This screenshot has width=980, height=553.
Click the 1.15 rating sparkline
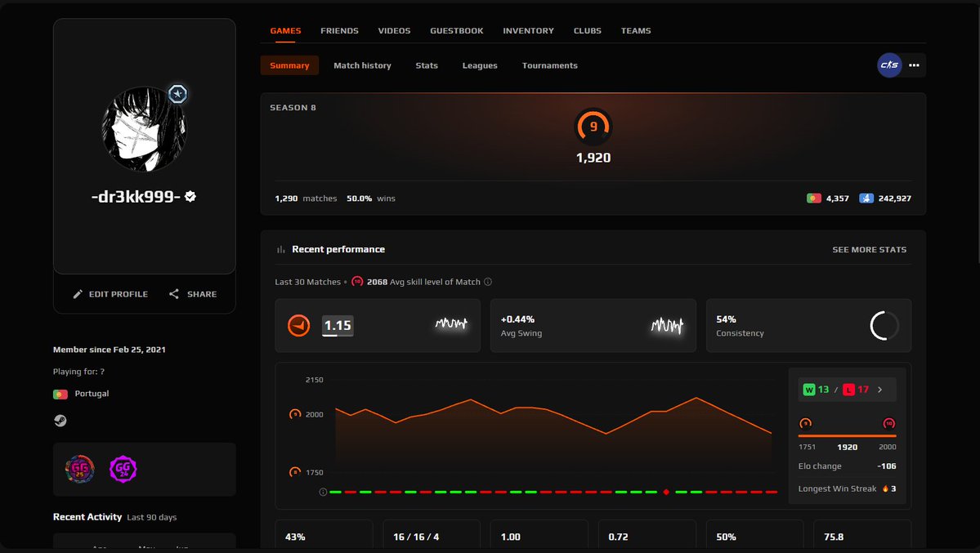(451, 323)
